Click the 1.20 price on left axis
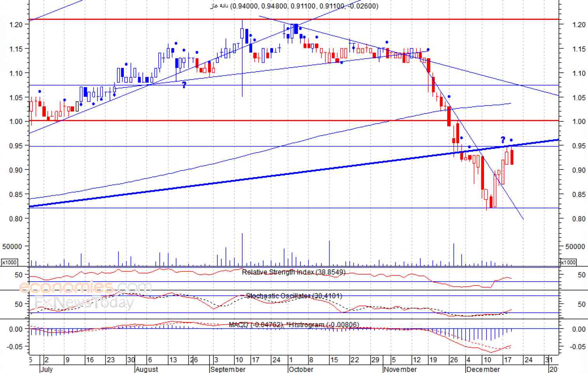The height and width of the screenshot is (373, 588). 16,24
